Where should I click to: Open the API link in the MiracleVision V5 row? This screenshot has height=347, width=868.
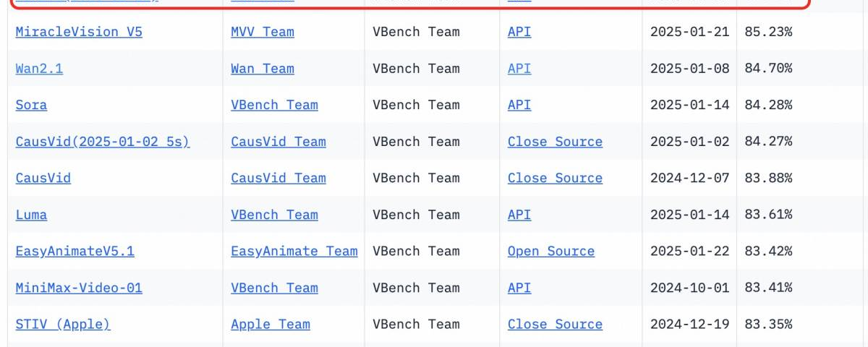click(x=519, y=32)
